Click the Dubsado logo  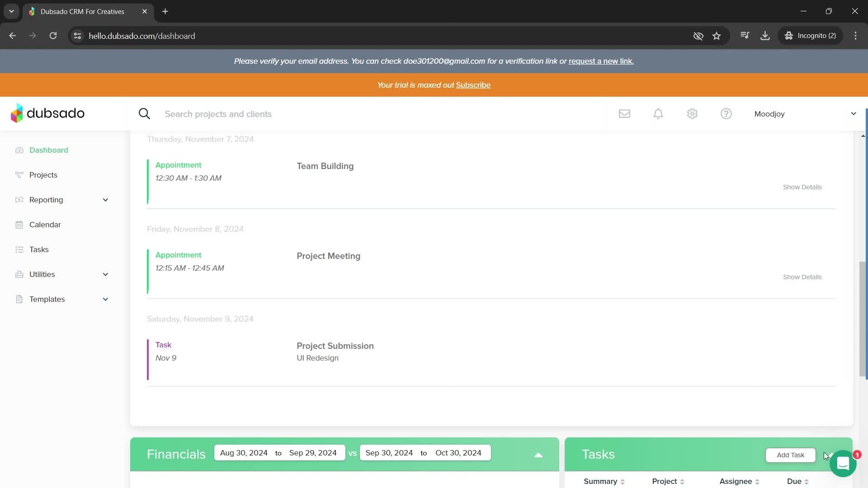tap(47, 113)
